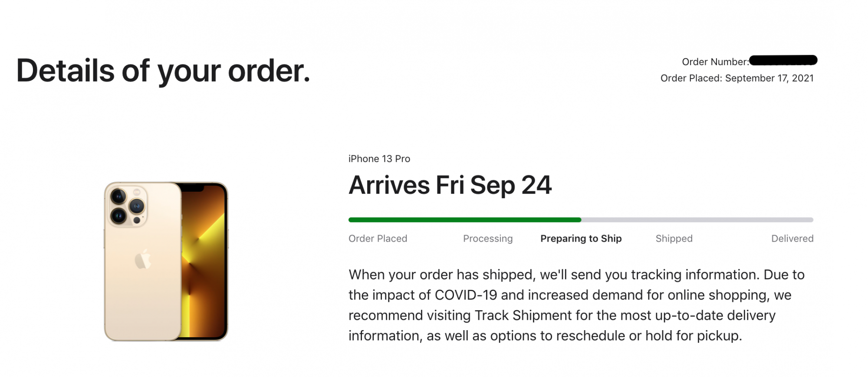Click the gold iPhone 13 Pro image
Viewport: 868px width, 377px height.
point(166,261)
